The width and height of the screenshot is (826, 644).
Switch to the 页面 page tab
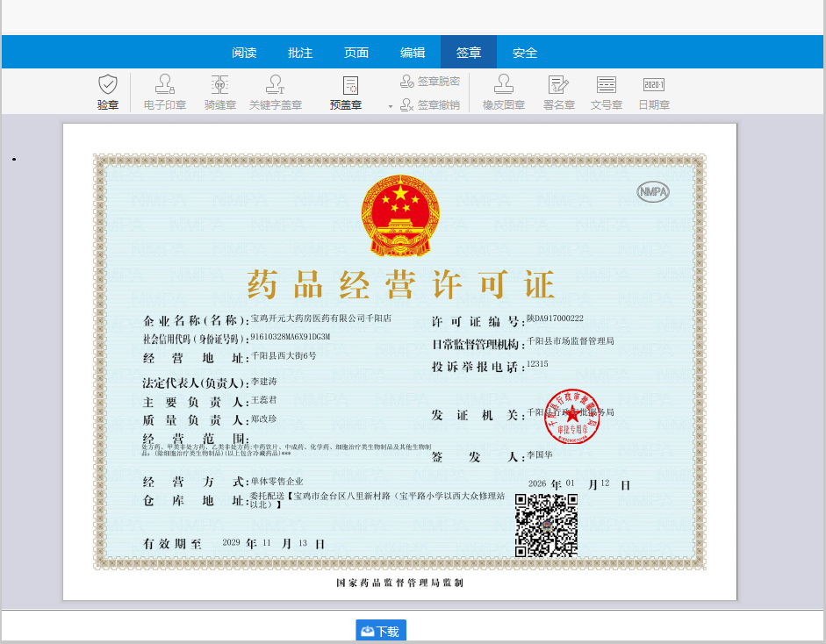(x=356, y=53)
